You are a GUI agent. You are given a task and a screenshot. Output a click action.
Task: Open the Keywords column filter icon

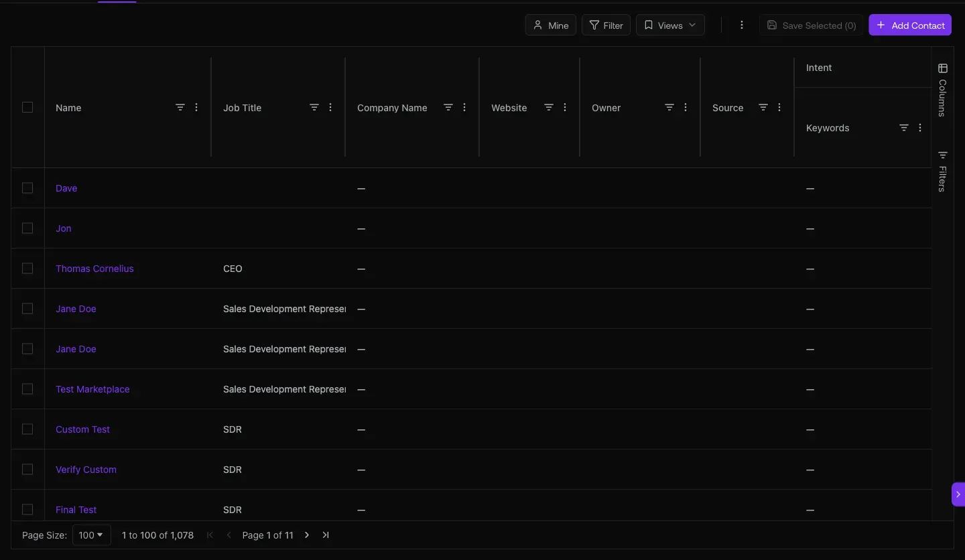(x=904, y=127)
